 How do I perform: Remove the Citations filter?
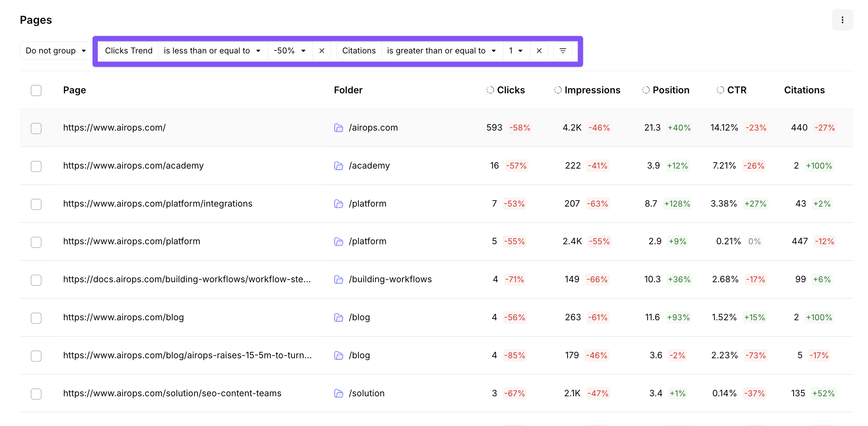pos(539,51)
